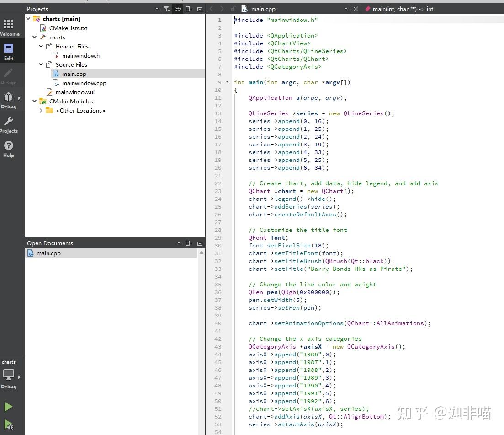504x435 pixels.
Task: Open the main.cpp document dropdown
Action: [346, 9]
